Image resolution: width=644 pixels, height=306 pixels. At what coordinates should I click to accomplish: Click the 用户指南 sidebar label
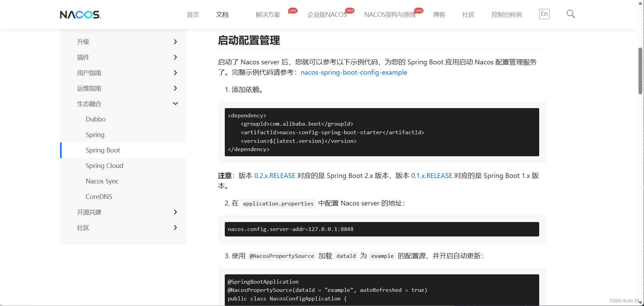[89, 73]
